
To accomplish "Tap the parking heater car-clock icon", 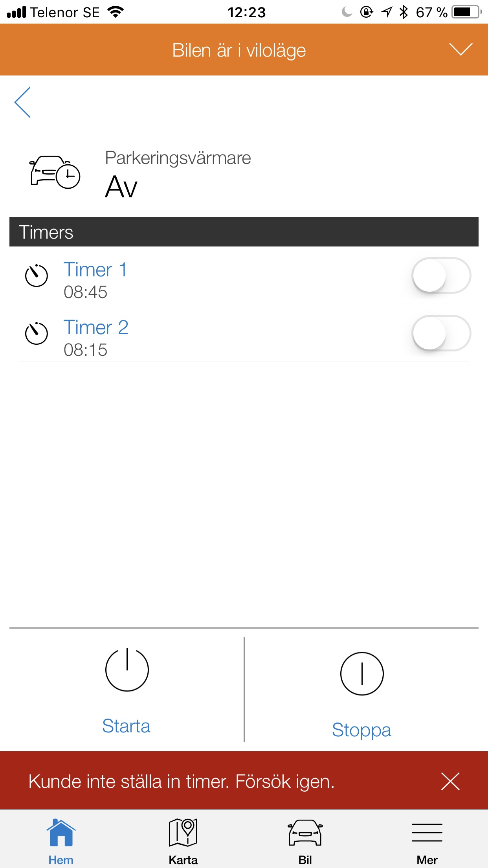I will [55, 172].
